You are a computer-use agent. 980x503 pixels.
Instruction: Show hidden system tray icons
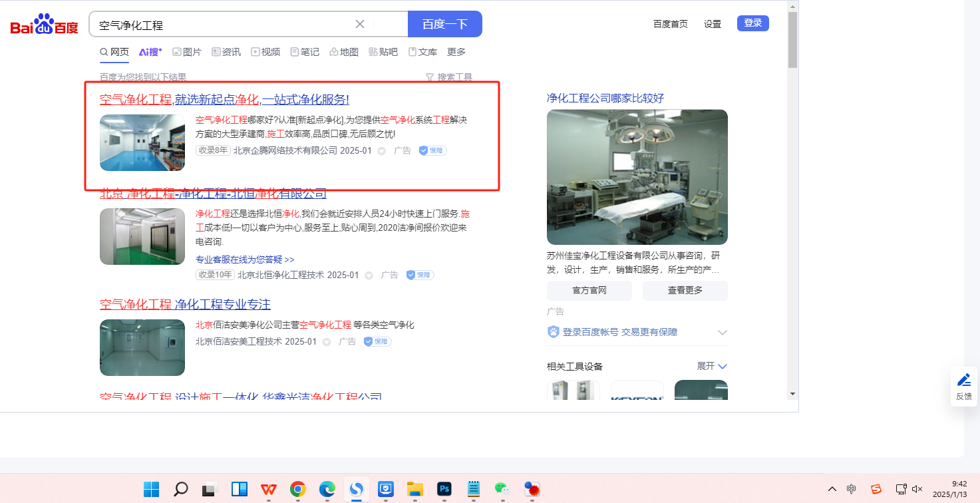[832, 489]
